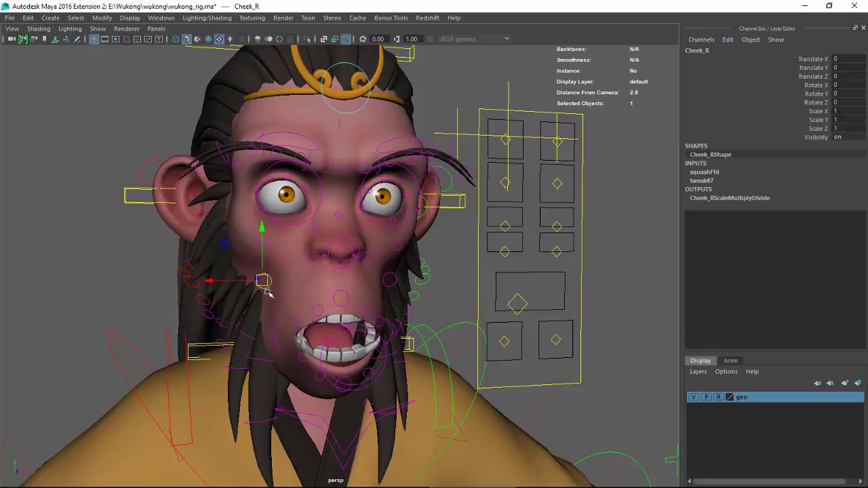The height and width of the screenshot is (488, 868).
Task: Toggle the Resolution Gate icon
Action: pos(115,39)
